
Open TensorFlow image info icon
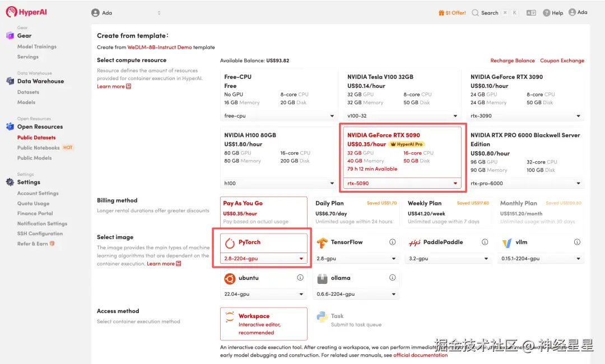click(x=392, y=242)
